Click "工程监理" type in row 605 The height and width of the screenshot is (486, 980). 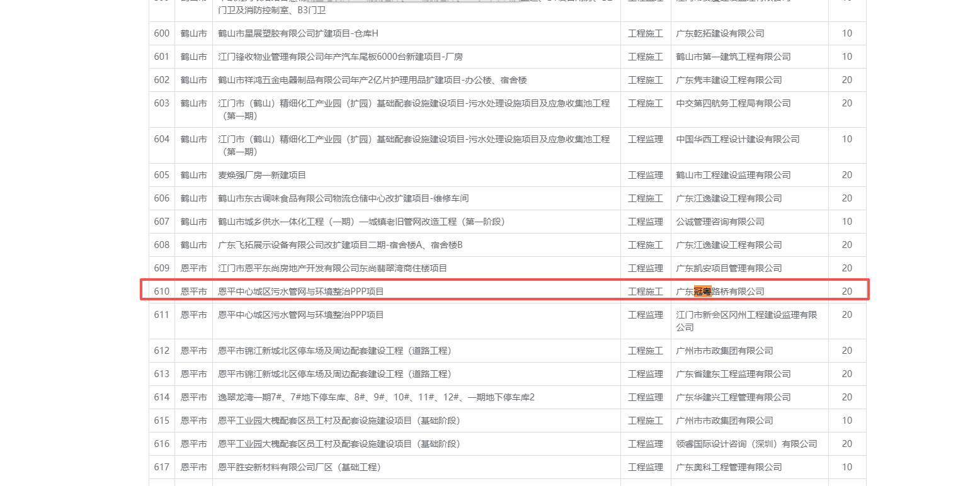(x=645, y=175)
